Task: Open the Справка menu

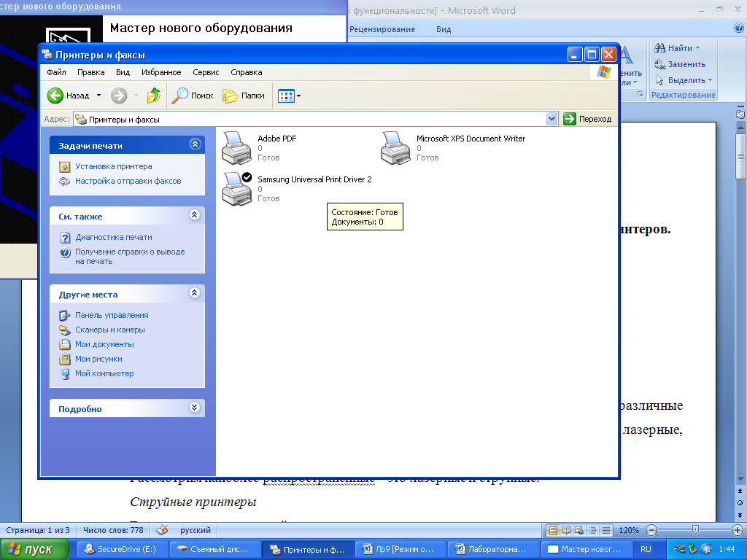Action: click(247, 72)
